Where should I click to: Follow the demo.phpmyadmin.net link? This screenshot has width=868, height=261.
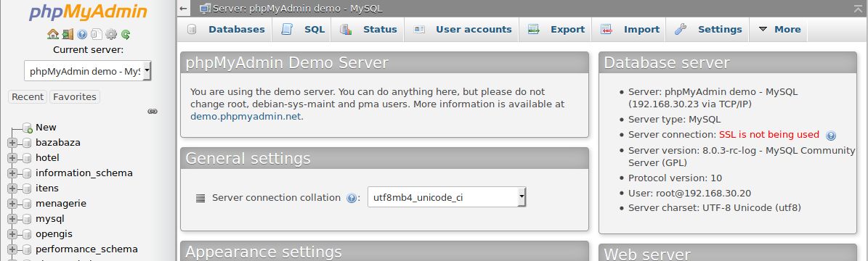point(246,116)
